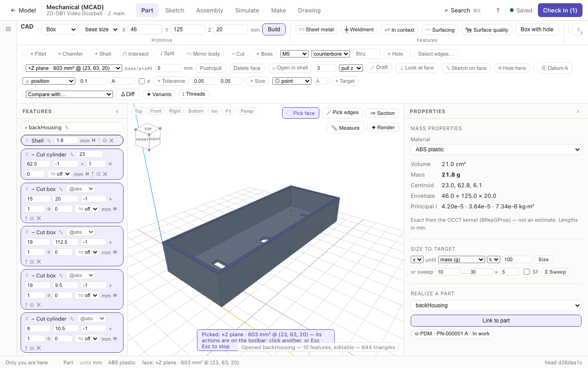The width and height of the screenshot is (588, 368).
Task: Open the sidebar menu icon beside CAD
Action: 8,29
